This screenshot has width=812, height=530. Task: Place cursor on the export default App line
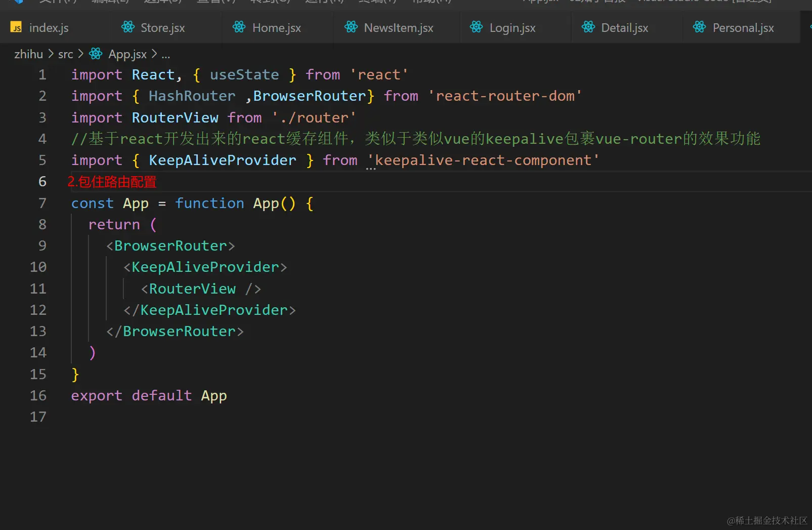tap(149, 395)
